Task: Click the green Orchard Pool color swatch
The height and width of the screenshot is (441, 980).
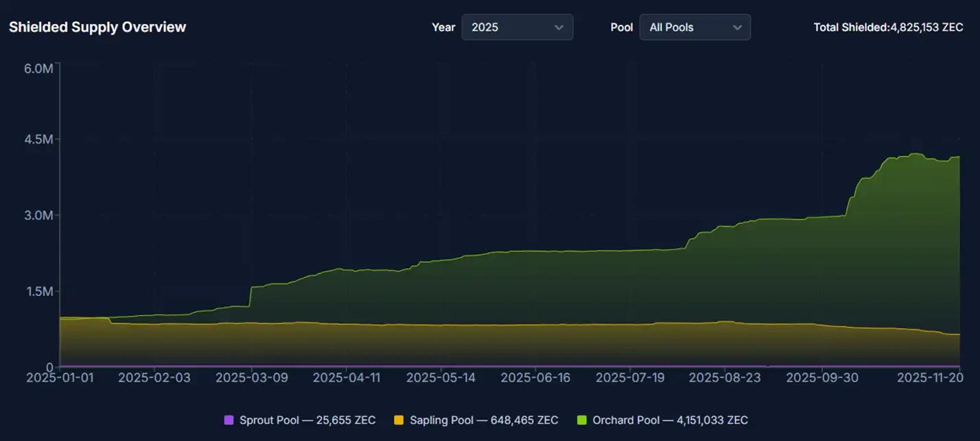Action: tap(581, 420)
